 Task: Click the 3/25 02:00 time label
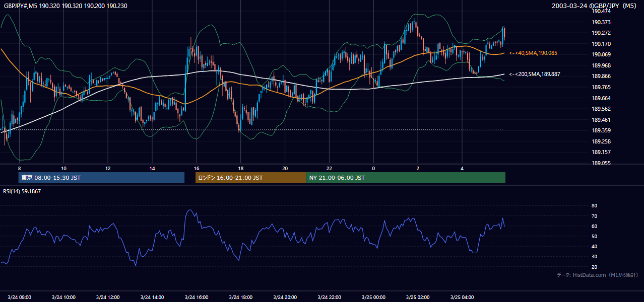click(418, 297)
